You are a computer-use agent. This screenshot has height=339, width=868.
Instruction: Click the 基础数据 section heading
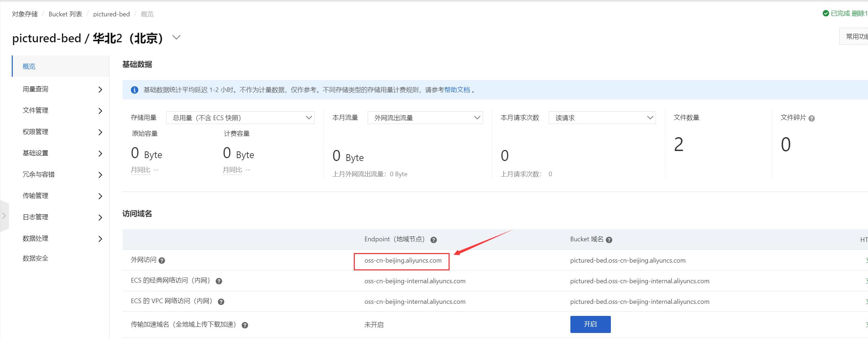tap(137, 64)
